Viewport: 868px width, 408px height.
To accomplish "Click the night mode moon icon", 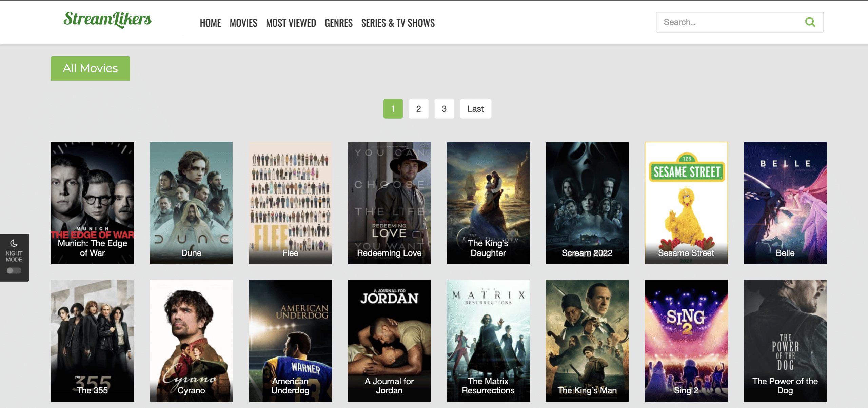I will click(14, 243).
